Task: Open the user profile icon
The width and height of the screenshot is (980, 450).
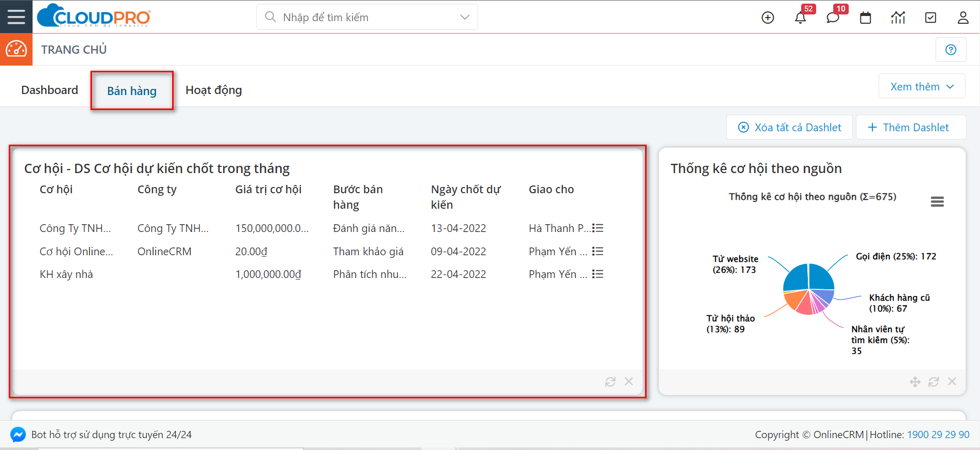Action: pos(963,18)
